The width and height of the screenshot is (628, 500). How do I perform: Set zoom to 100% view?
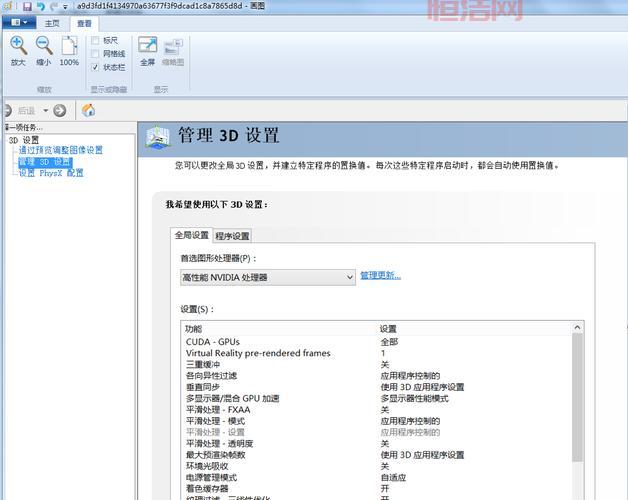pyautogui.click(x=69, y=48)
